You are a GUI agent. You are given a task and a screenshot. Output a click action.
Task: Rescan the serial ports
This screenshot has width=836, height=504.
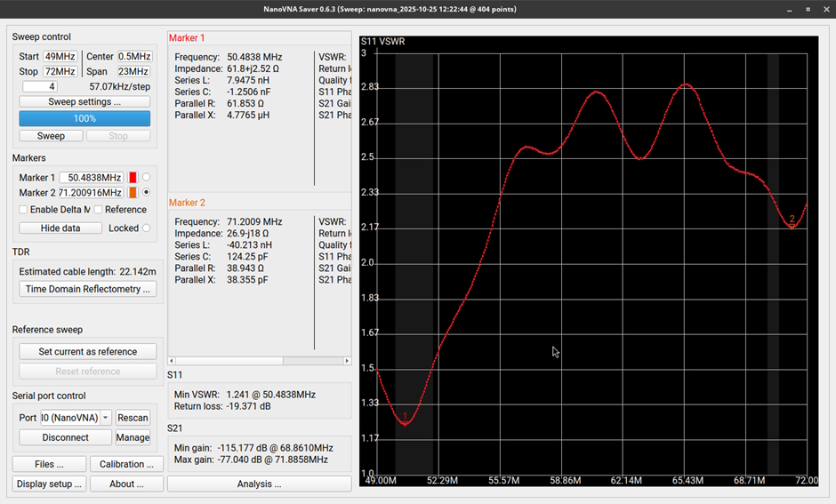[133, 418]
